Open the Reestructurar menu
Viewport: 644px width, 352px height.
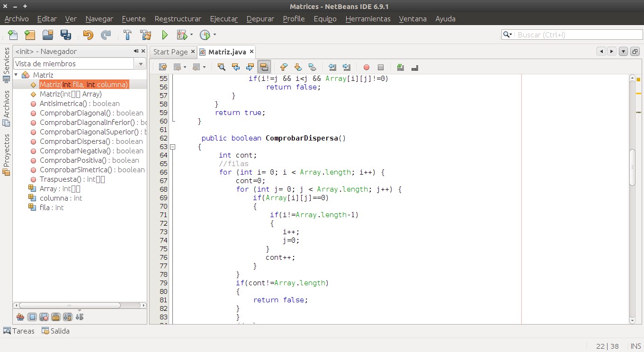(x=178, y=19)
